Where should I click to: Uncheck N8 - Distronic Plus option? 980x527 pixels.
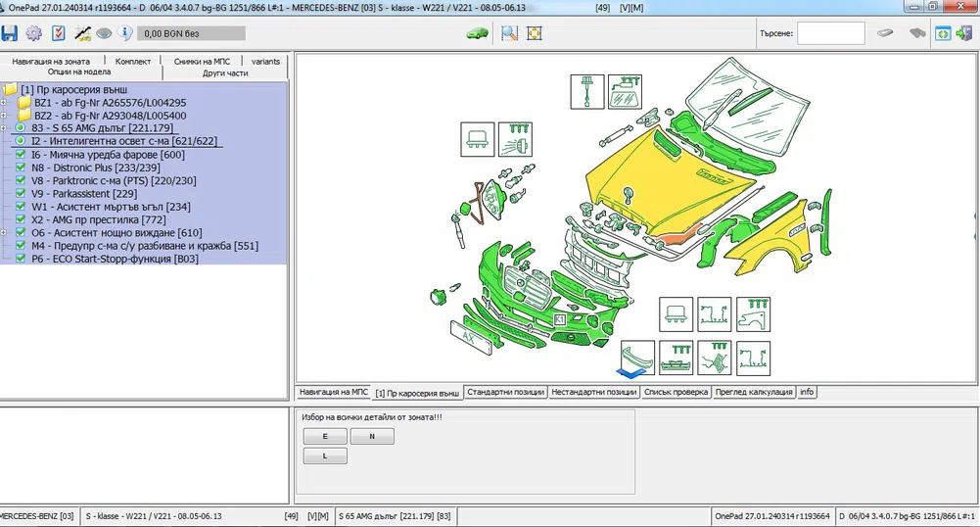click(x=21, y=168)
